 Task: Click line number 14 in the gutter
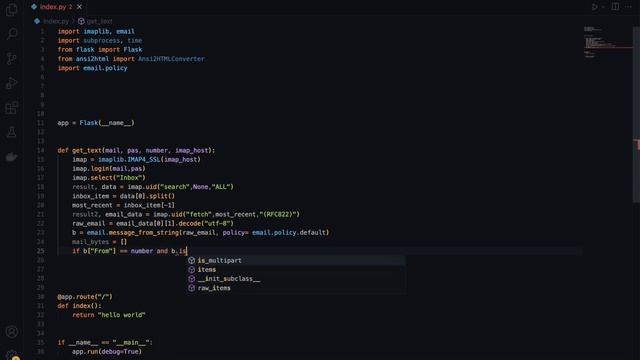coord(40,150)
